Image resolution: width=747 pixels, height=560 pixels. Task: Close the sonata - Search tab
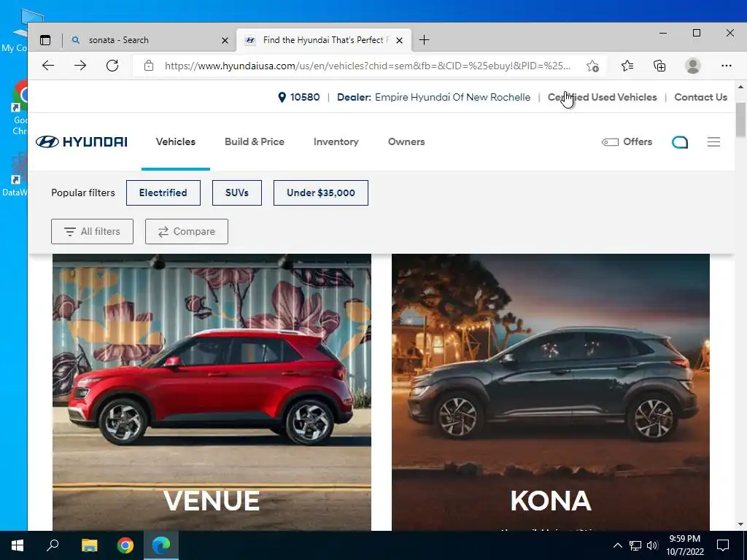coord(225,41)
